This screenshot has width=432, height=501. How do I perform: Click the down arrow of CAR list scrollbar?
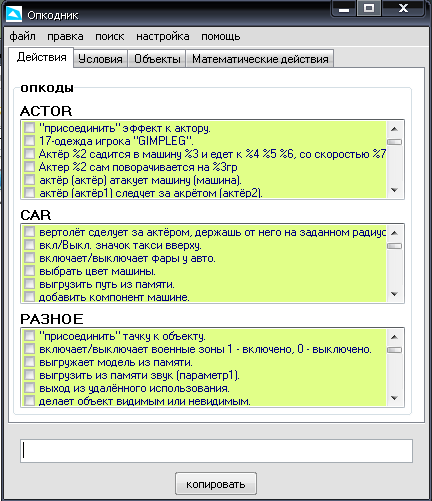coord(394,294)
